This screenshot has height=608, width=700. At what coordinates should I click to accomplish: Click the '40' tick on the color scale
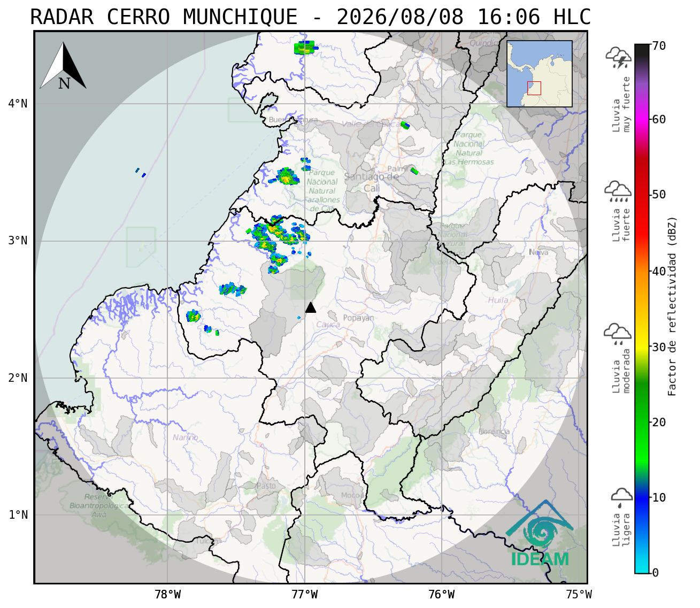point(659,272)
